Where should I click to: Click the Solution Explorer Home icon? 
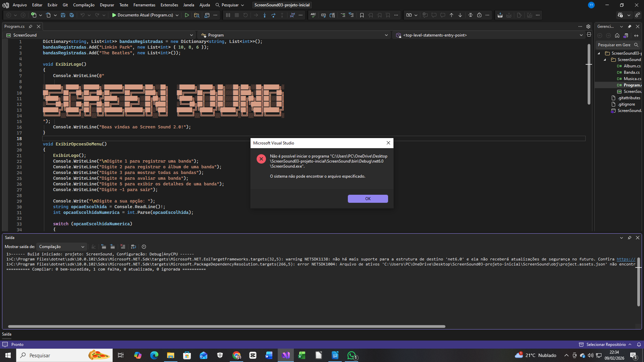tap(617, 36)
